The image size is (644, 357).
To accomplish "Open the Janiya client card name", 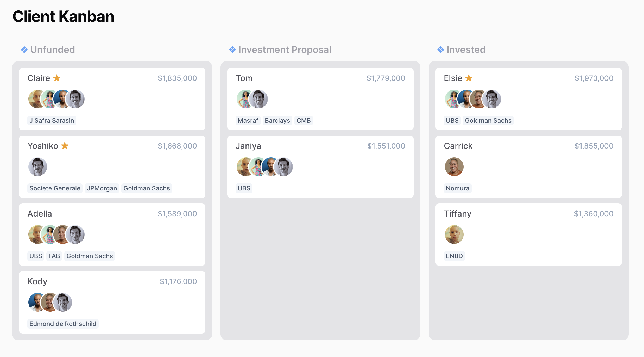I will (248, 146).
